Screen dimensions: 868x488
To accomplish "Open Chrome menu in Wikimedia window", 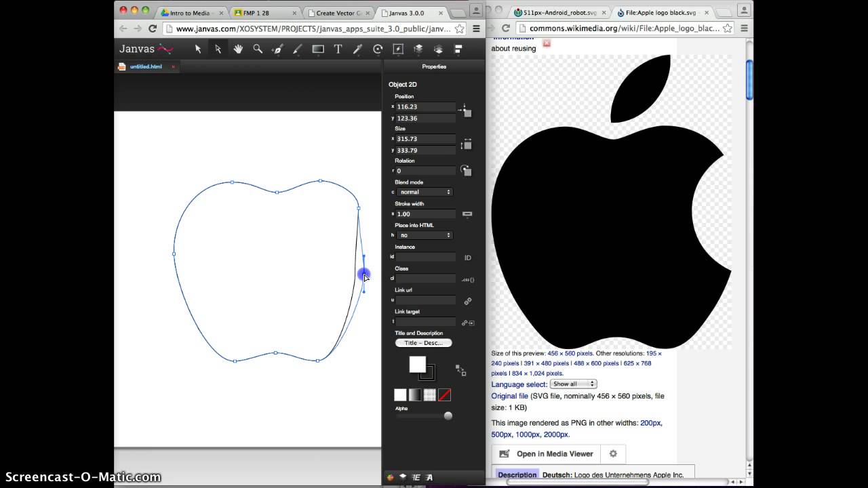I will [744, 28].
